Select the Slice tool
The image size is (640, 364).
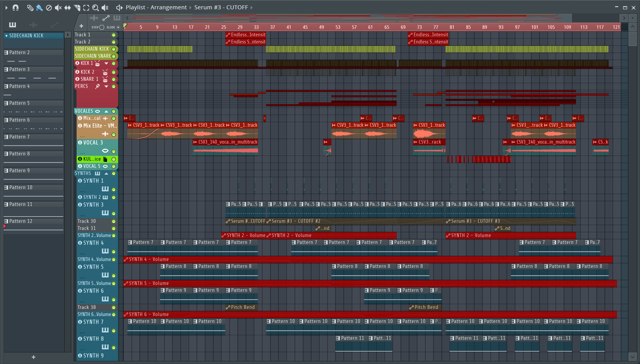point(77,8)
